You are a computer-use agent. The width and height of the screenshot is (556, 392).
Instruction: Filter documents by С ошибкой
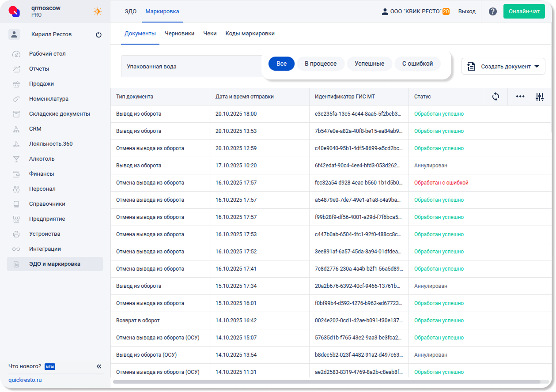pyautogui.click(x=417, y=64)
